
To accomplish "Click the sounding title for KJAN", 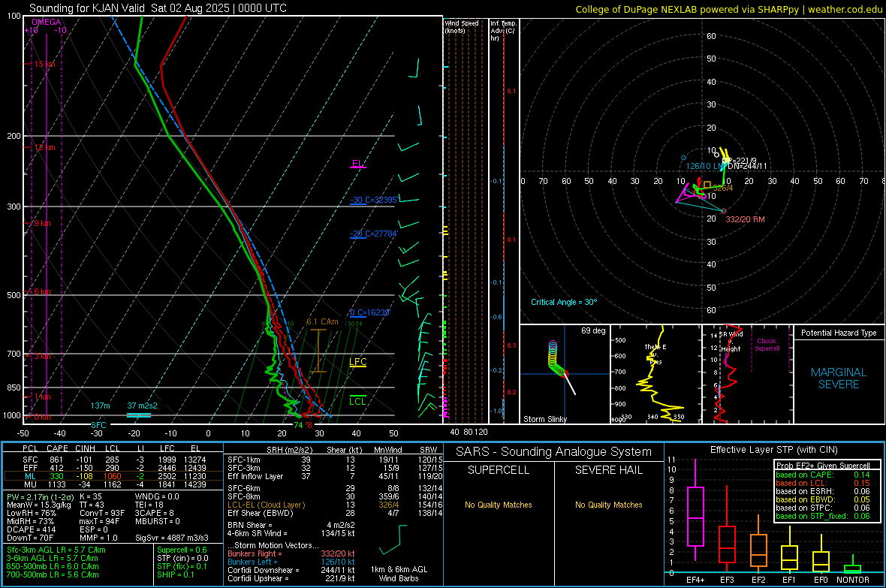I will [158, 8].
